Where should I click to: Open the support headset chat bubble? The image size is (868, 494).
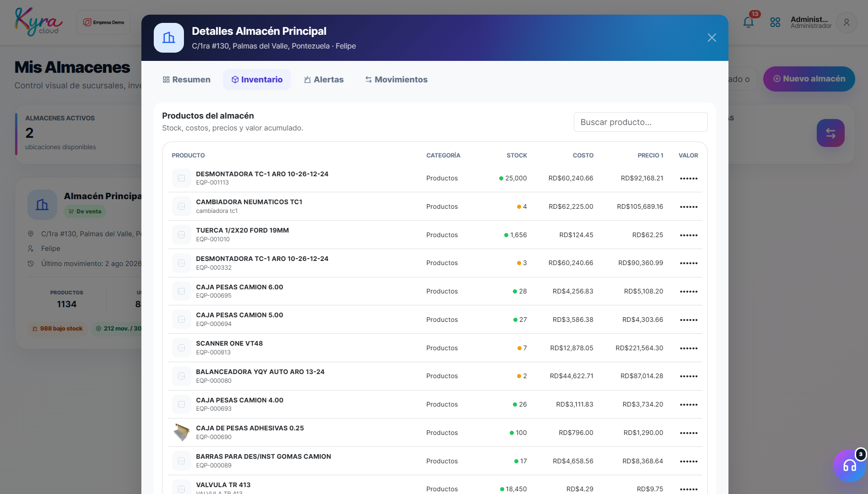(850, 465)
